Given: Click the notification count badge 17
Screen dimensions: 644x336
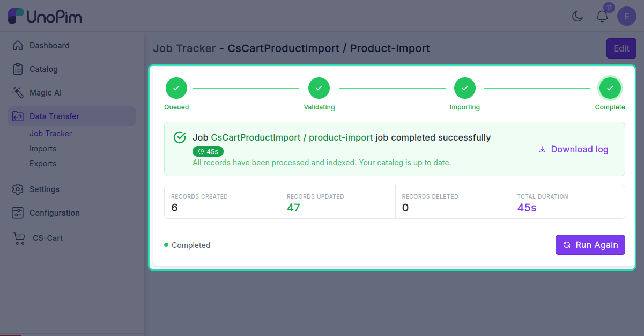Looking at the screenshot, I should tap(609, 7).
